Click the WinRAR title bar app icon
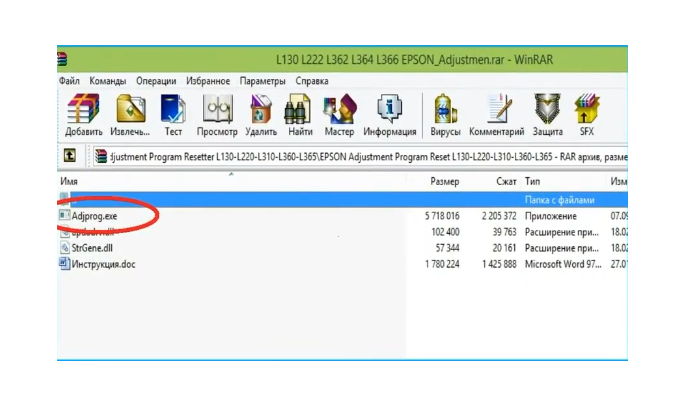This screenshot has width=700, height=400. 62,59
